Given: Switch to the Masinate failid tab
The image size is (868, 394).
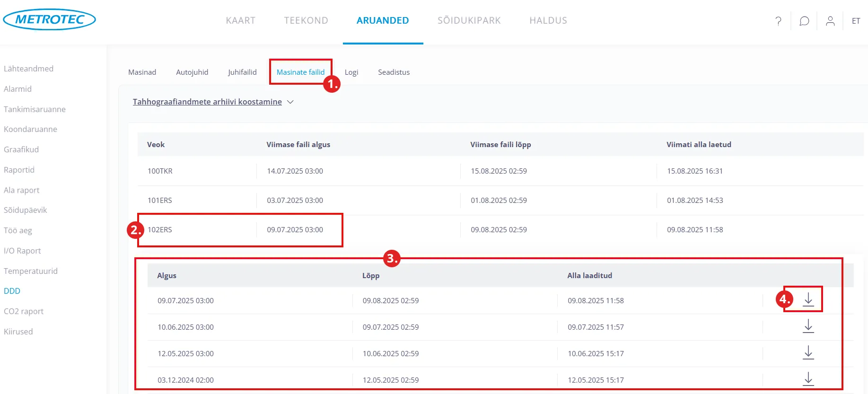Looking at the screenshot, I should click(x=300, y=72).
